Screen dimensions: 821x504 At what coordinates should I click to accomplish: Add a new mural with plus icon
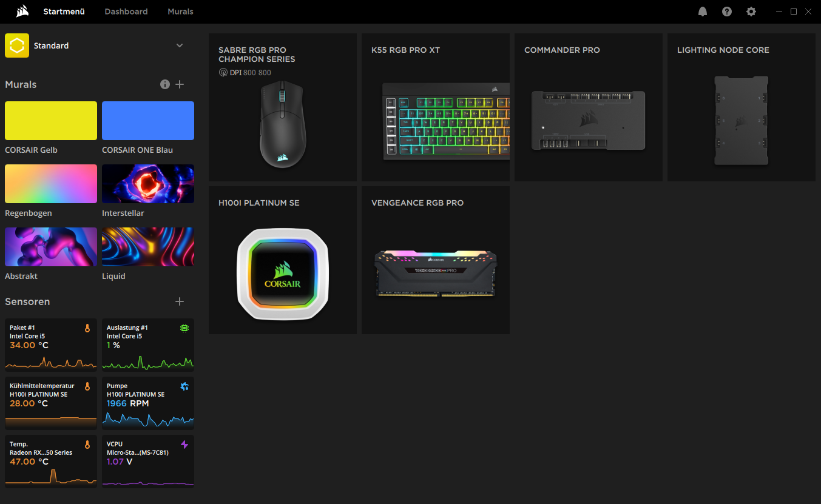click(x=180, y=84)
